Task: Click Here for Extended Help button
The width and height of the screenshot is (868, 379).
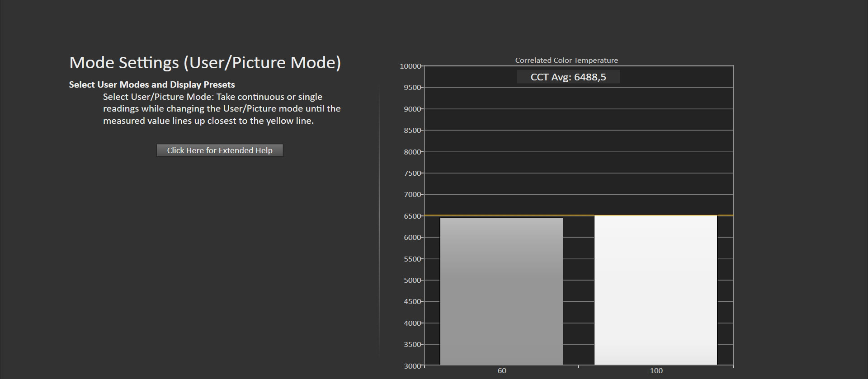Action: point(220,150)
